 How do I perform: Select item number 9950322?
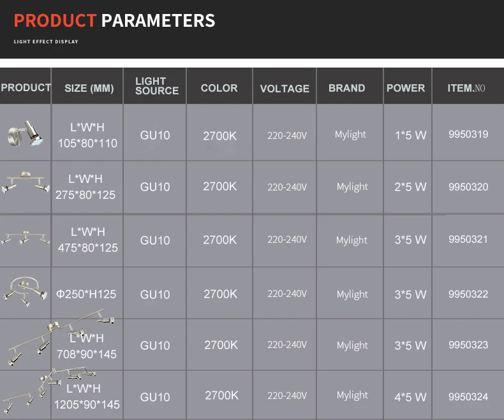[x=468, y=294]
